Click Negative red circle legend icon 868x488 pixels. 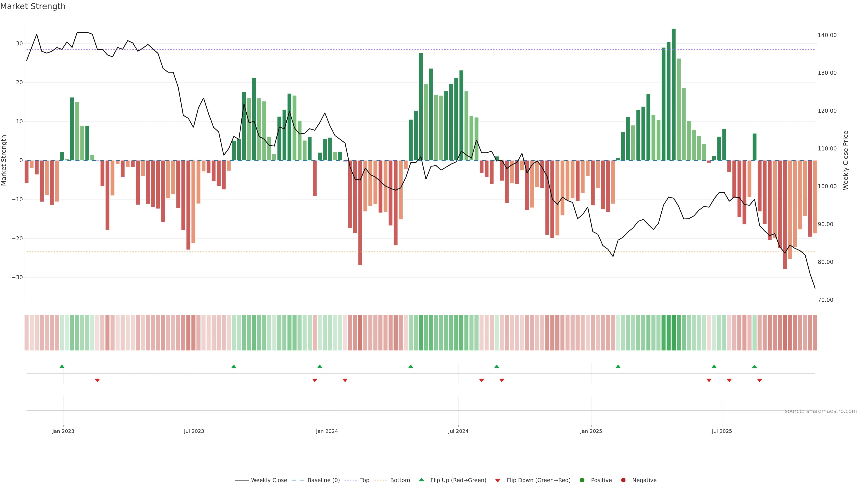623,480
